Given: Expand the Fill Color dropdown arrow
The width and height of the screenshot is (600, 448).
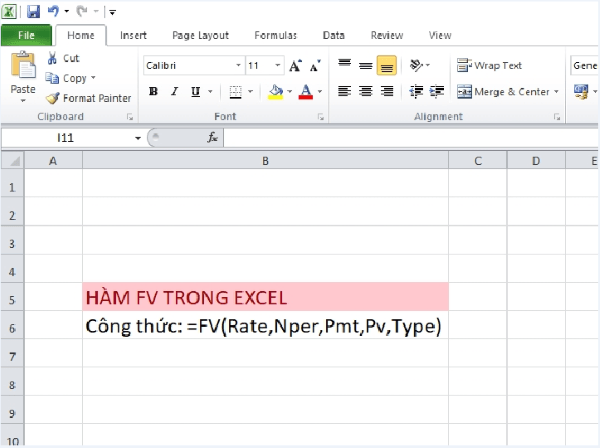Looking at the screenshot, I should pos(289,91).
